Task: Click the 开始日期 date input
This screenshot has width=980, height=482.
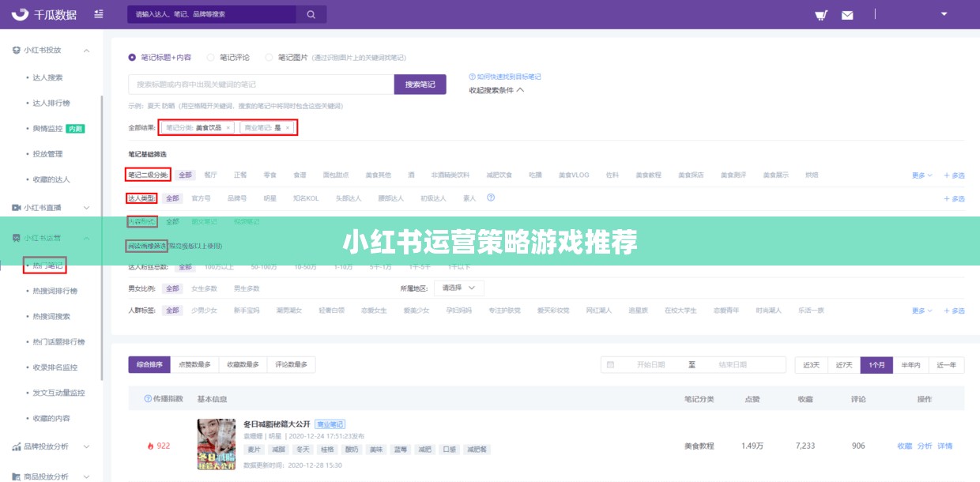Action: (x=650, y=365)
